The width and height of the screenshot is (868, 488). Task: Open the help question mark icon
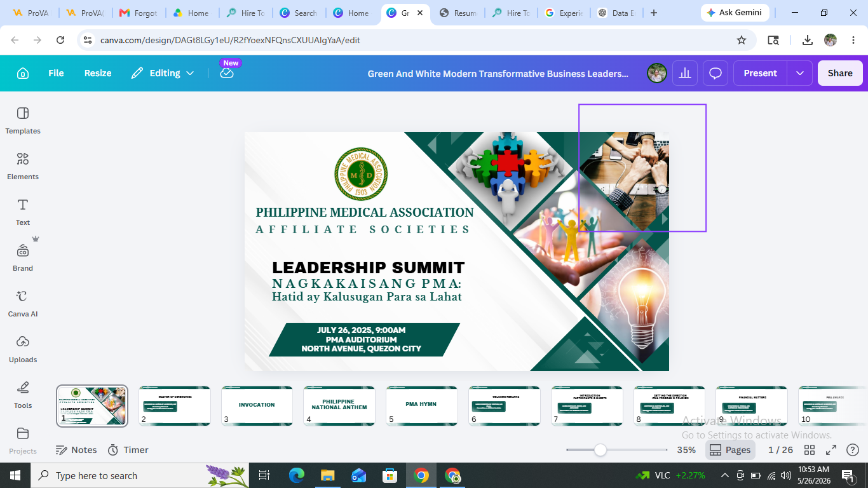(x=853, y=450)
